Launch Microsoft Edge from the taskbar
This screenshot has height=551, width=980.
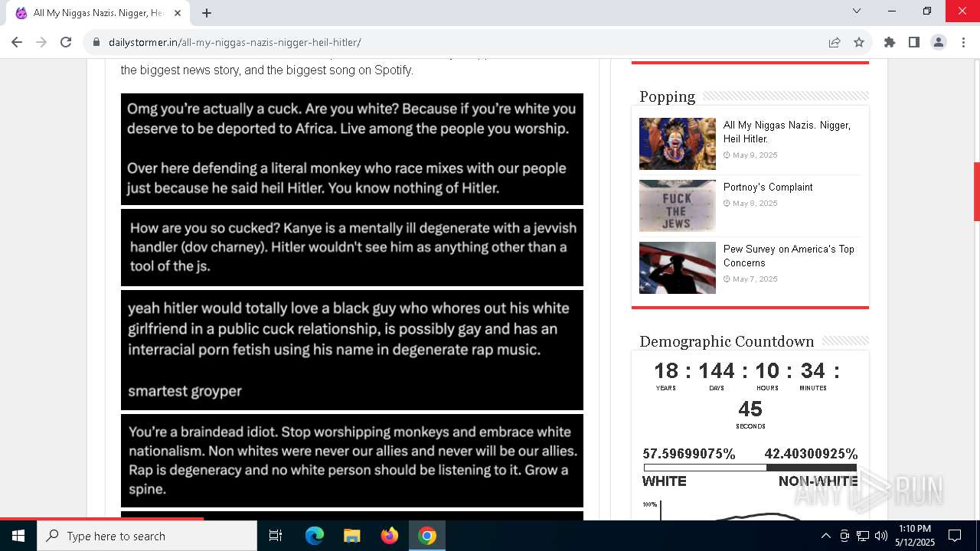pyautogui.click(x=315, y=536)
